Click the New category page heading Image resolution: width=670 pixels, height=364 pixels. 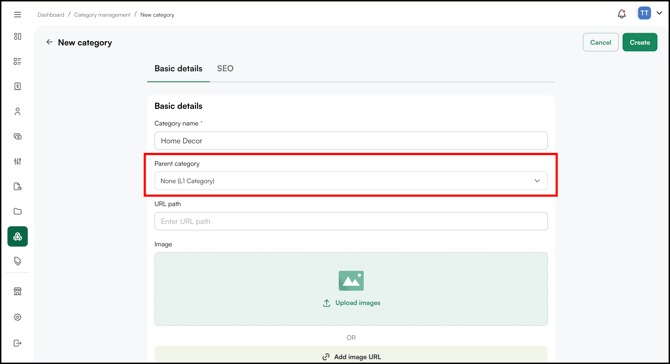click(x=85, y=42)
